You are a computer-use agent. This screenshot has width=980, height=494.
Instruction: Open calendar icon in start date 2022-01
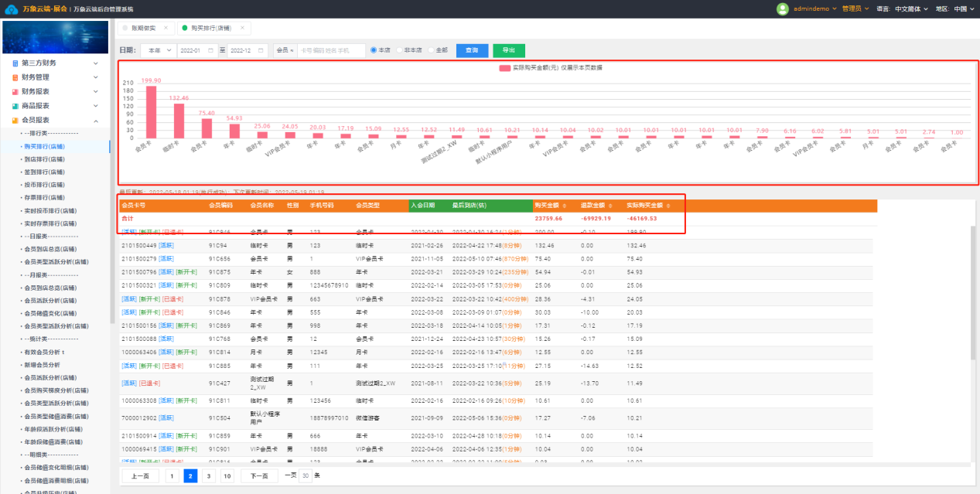pos(212,50)
